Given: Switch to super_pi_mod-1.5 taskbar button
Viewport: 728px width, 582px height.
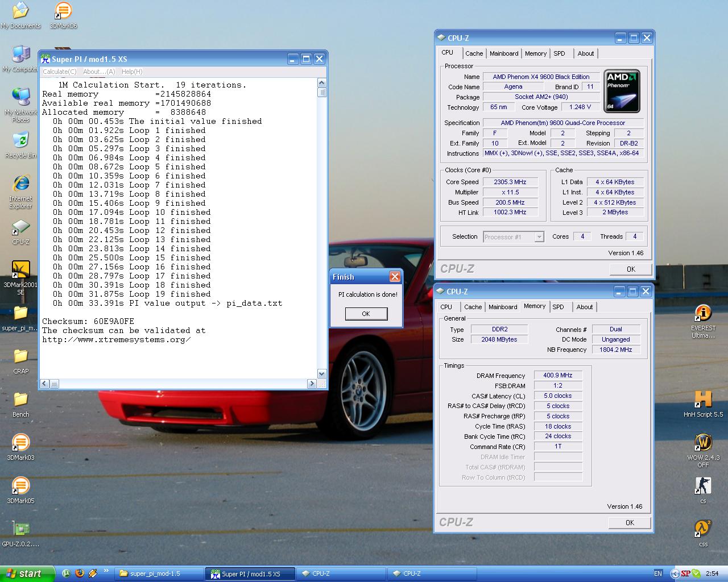Looking at the screenshot, I should coord(159,573).
